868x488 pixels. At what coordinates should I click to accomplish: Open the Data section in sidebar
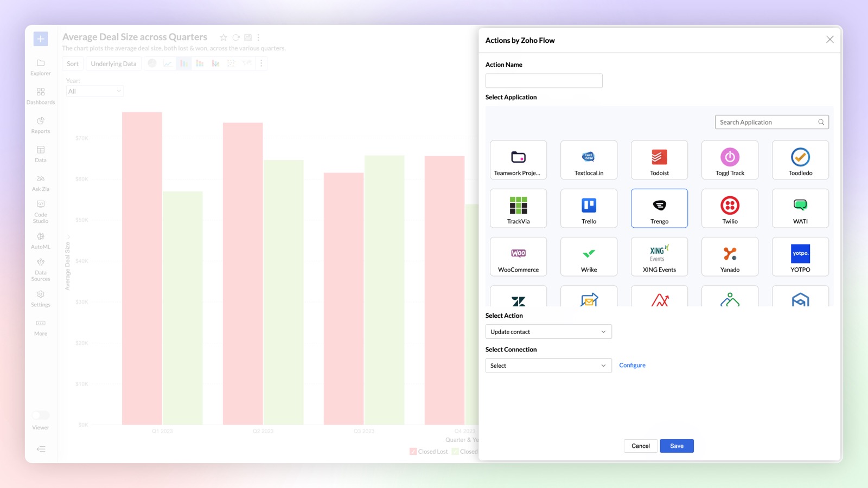[41, 154]
